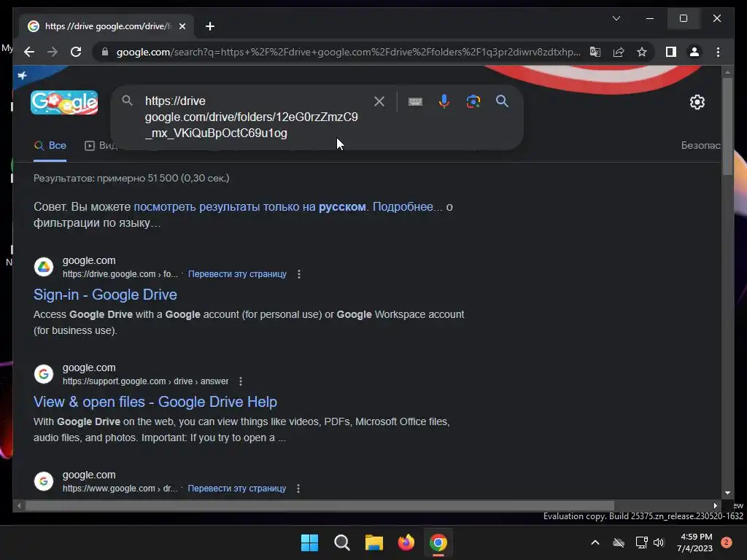The height and width of the screenshot is (560, 747).
Task: Open the cloud sync tray icon
Action: pyautogui.click(x=619, y=542)
